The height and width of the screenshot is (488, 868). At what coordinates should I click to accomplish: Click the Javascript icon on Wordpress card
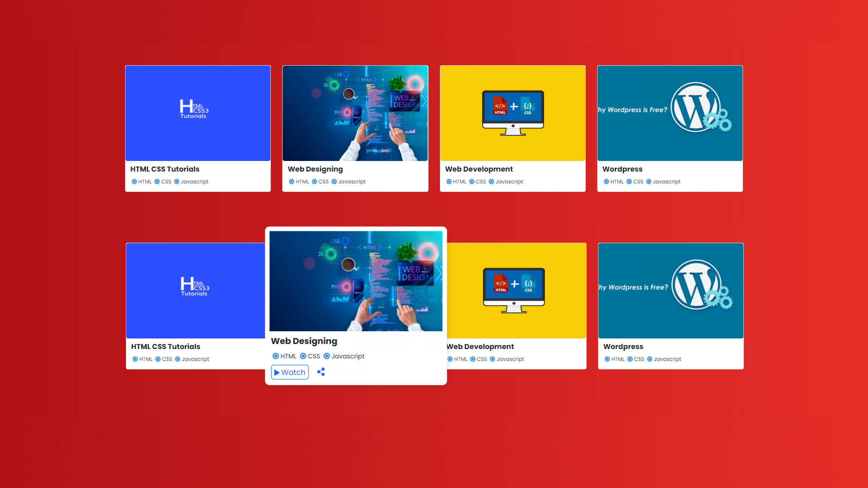(x=649, y=182)
